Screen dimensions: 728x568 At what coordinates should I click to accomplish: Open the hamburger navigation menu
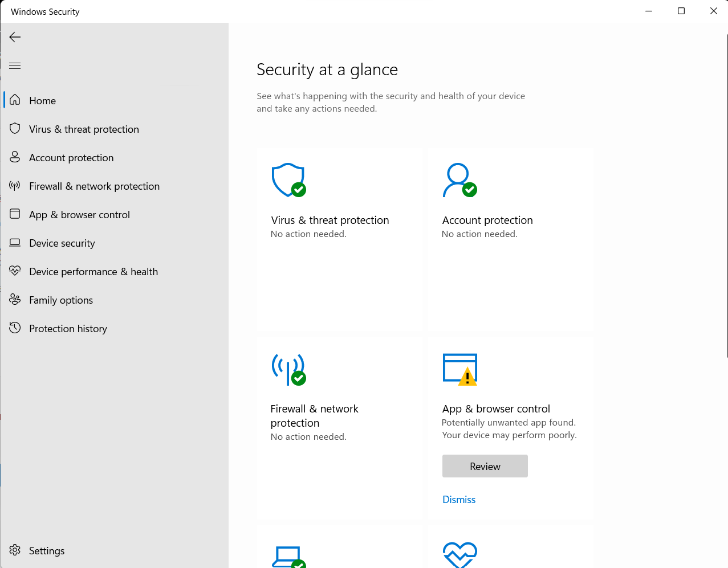[15, 66]
